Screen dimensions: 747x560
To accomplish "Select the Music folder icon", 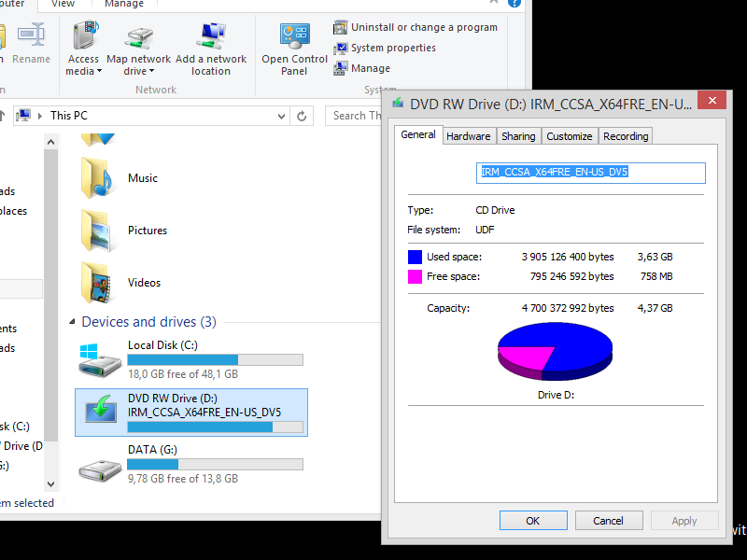I will tap(97, 178).
